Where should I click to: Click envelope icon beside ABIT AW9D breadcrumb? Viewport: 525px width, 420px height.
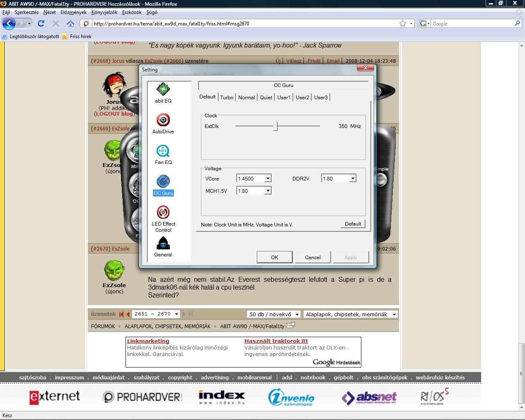(290, 325)
